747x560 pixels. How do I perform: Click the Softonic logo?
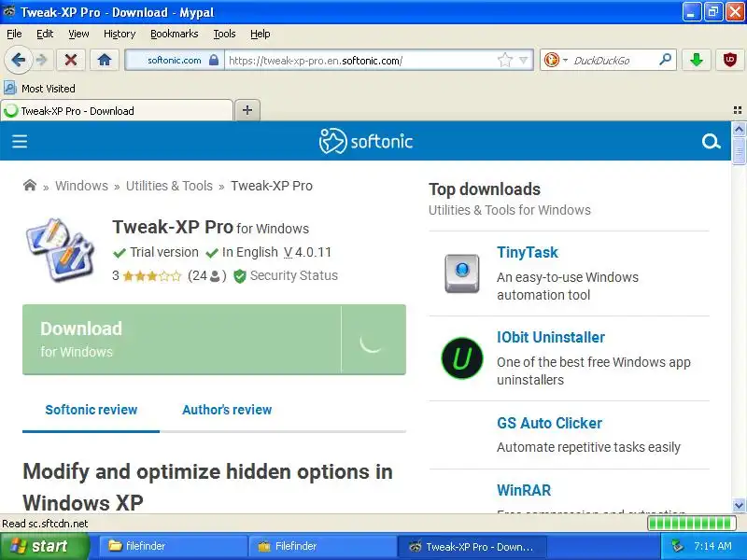[365, 141]
